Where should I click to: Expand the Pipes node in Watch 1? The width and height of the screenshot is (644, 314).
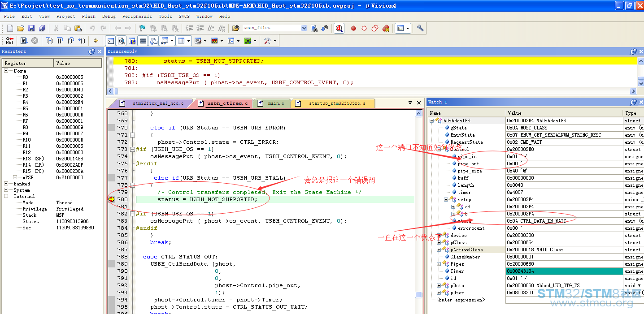439,264
